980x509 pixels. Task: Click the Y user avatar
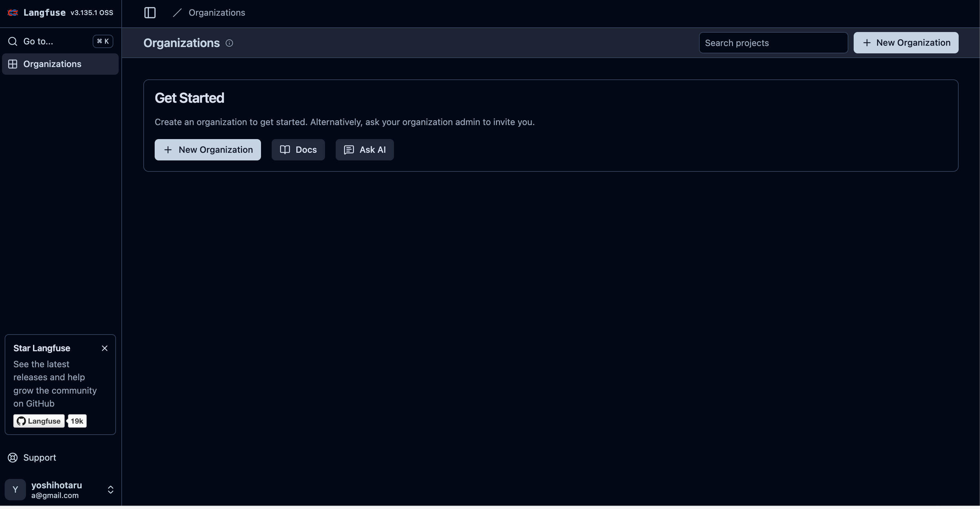click(15, 490)
